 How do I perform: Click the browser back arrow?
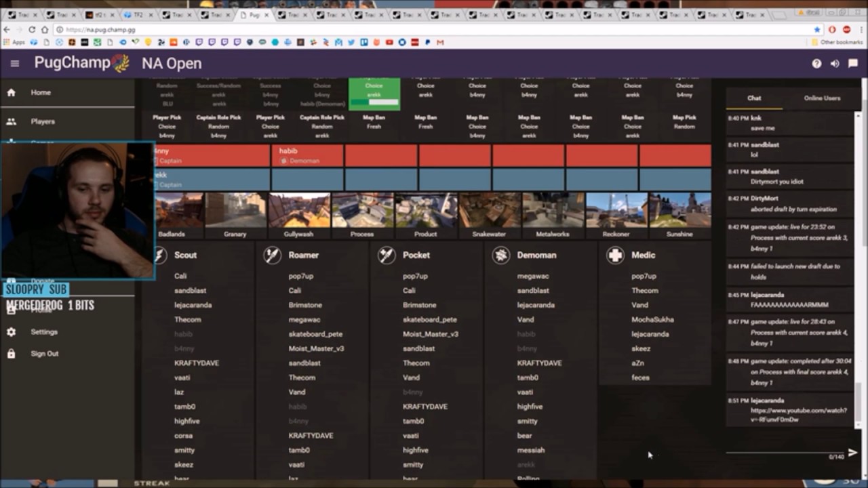click(x=7, y=30)
